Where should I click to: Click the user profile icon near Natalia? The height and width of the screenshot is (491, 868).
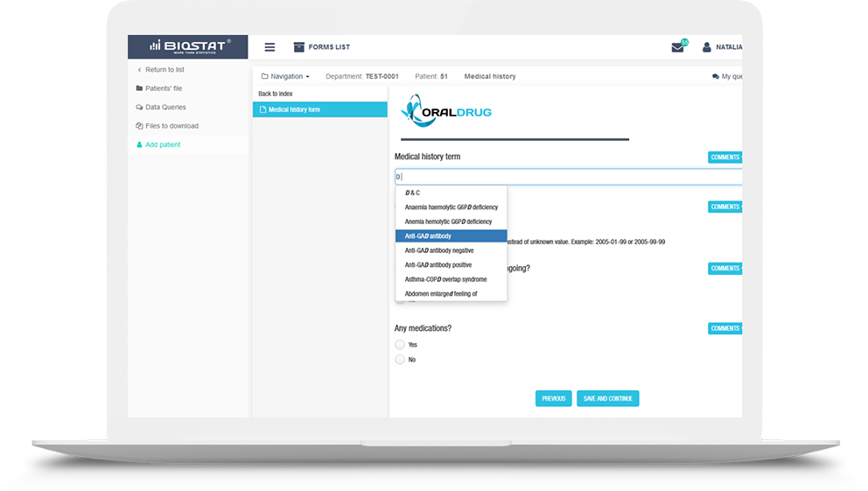707,47
